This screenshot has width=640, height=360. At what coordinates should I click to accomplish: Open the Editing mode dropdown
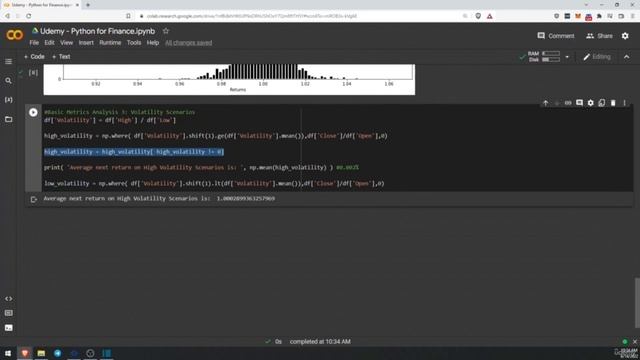(597, 57)
